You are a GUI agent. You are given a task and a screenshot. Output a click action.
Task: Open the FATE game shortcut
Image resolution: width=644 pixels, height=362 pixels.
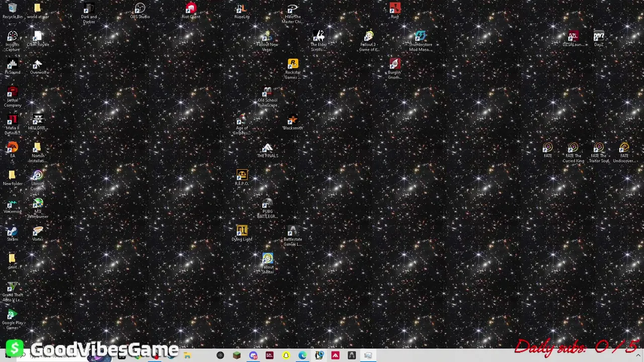pos(548,150)
